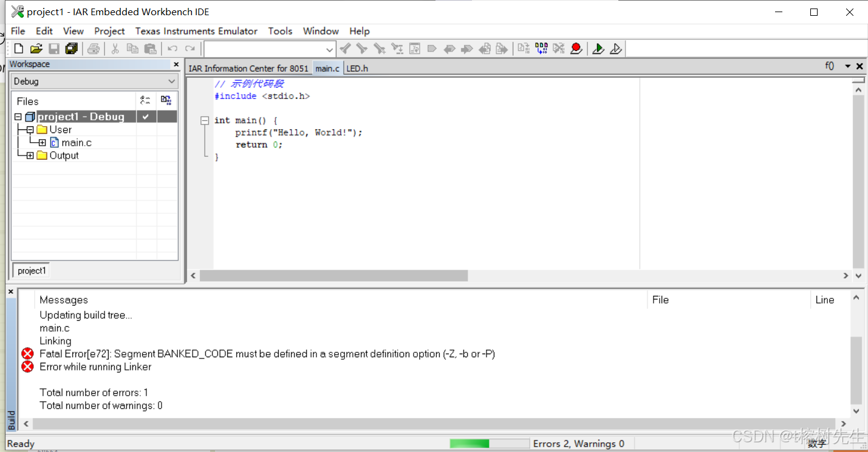This screenshot has width=868, height=452.
Task: Click the Undo toolbar icon
Action: coord(172,49)
